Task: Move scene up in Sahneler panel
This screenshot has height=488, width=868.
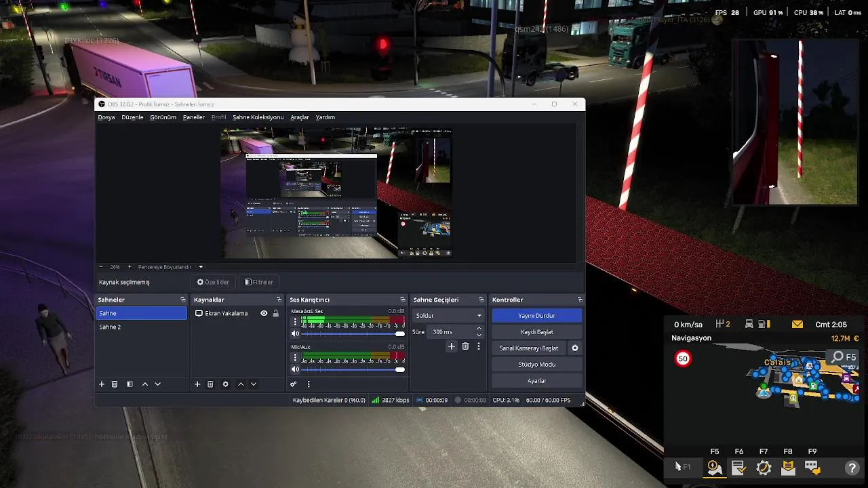Action: coord(144,384)
